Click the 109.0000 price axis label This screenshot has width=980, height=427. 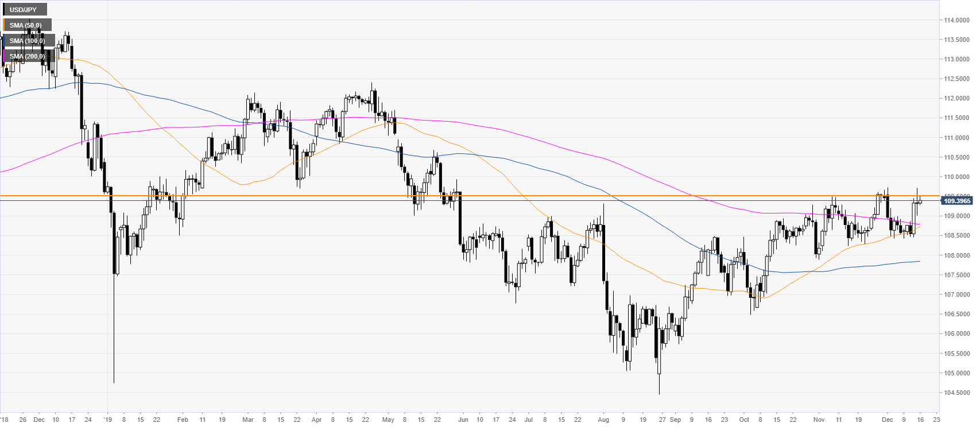956,216
